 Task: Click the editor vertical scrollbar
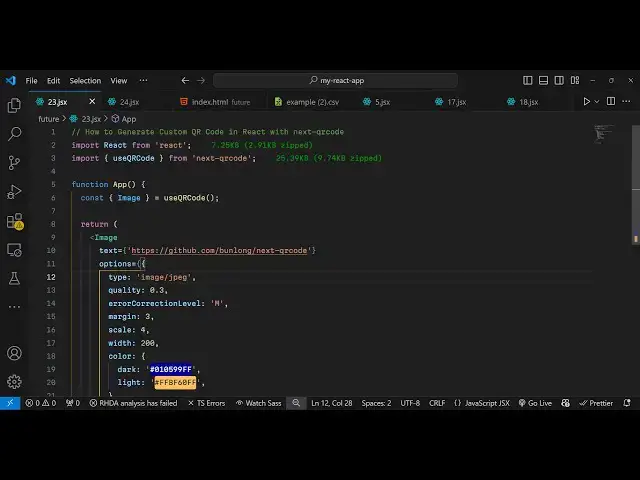tap(636, 184)
